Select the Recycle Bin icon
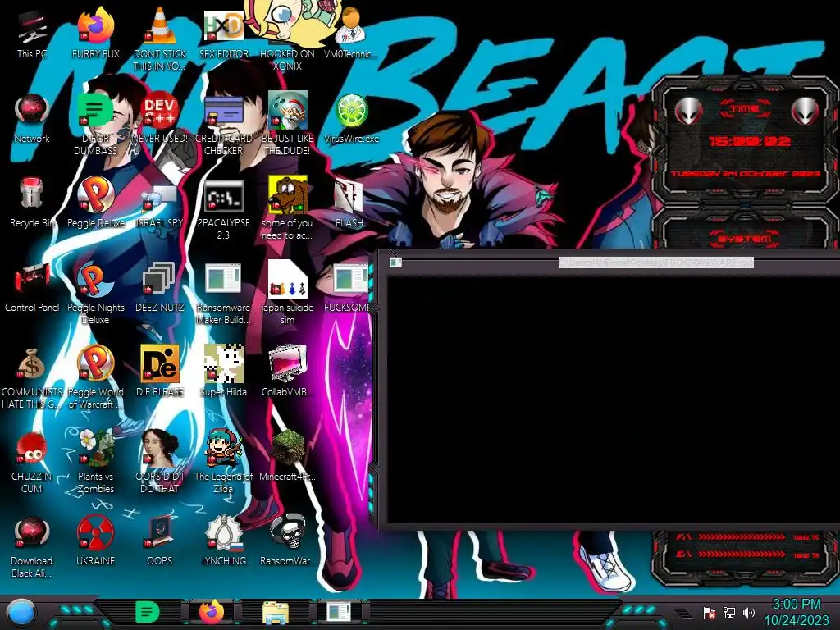This screenshot has height=630, width=840. pyautogui.click(x=32, y=203)
